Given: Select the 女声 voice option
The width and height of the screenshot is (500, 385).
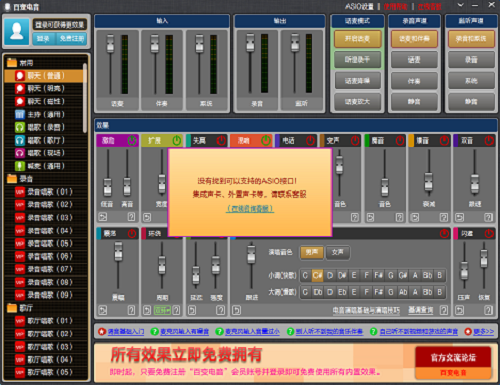Looking at the screenshot, I should coord(338,252).
